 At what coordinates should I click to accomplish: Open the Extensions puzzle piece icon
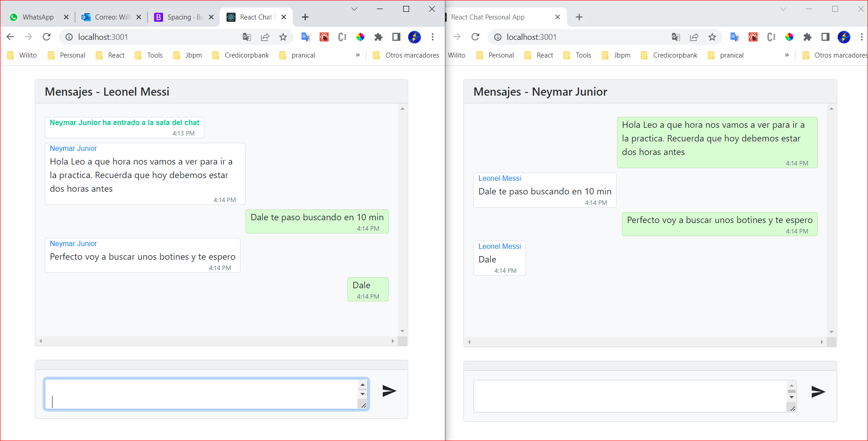coord(378,37)
